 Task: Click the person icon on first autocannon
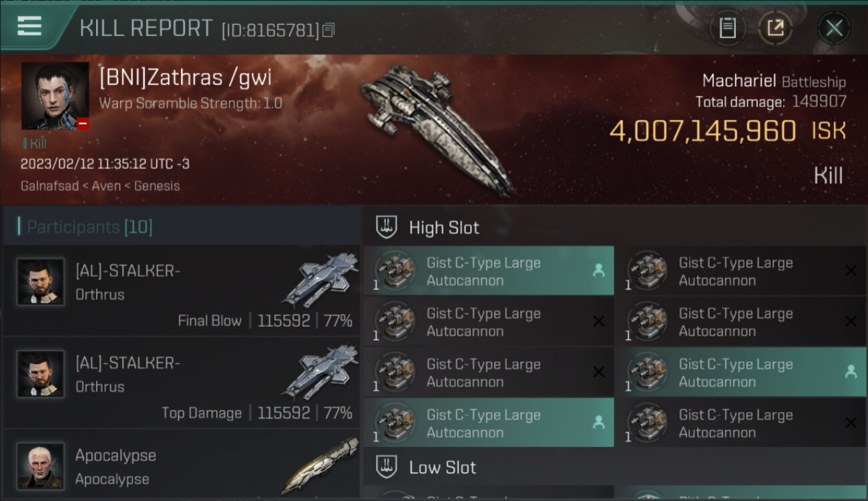pos(598,271)
